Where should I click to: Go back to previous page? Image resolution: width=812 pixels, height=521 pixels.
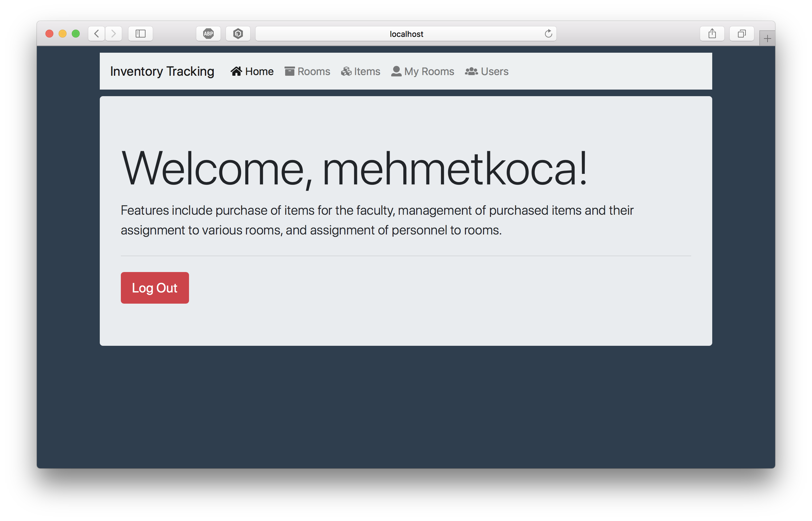tap(97, 34)
